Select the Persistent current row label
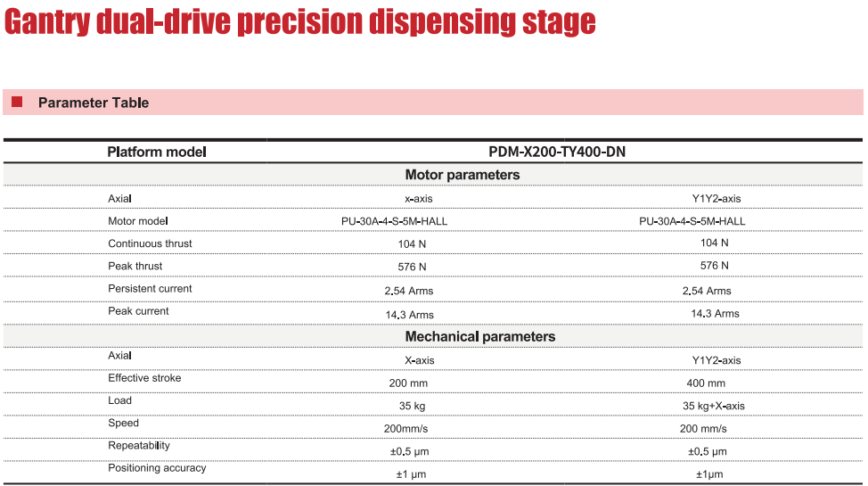 (x=150, y=289)
